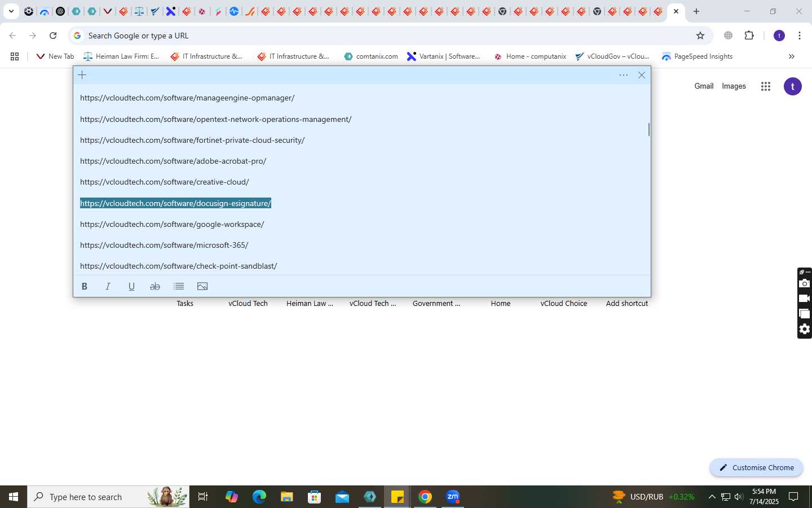Open the Home - computanix bookmark
The image size is (812, 508).
click(530, 56)
